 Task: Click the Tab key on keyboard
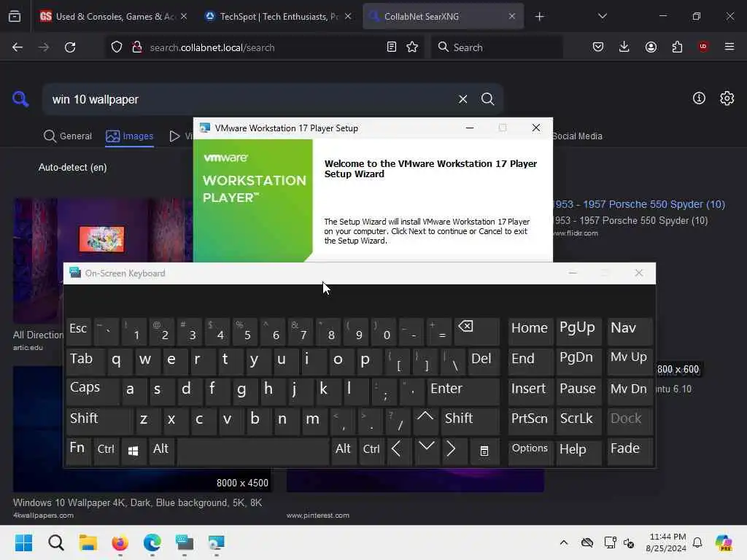click(86, 360)
